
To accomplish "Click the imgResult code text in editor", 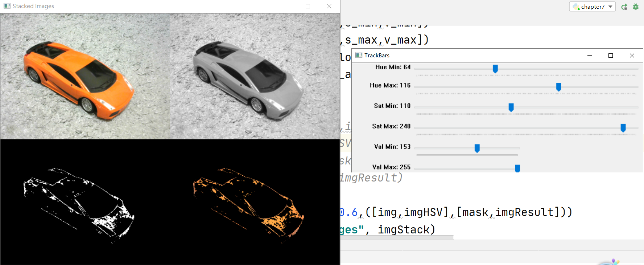I will [x=368, y=178].
